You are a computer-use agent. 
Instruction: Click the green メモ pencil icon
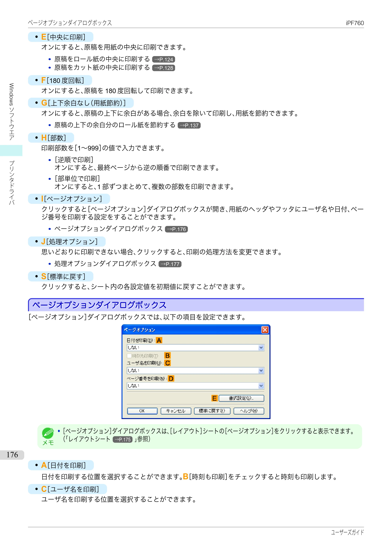48,433
